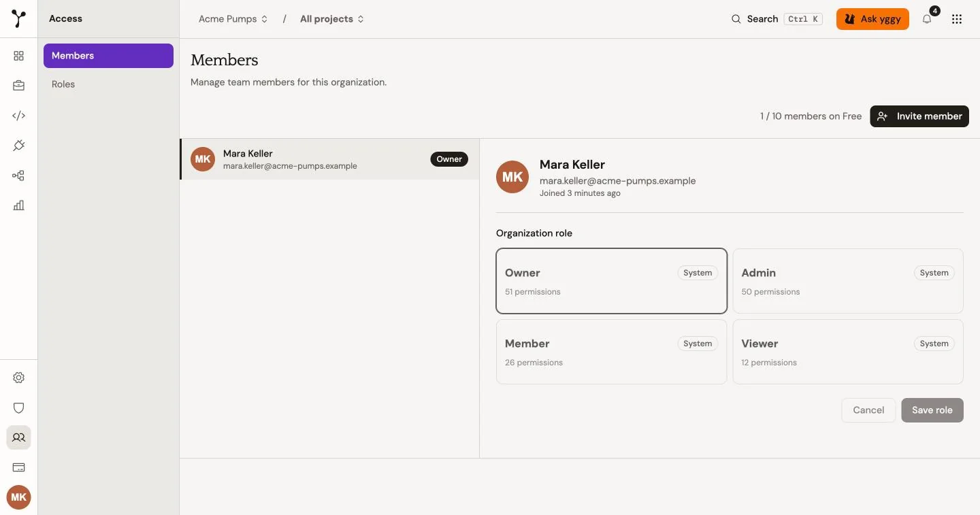Open the Search field in header
Image resolution: width=980 pixels, height=515 pixels.
[777, 19]
